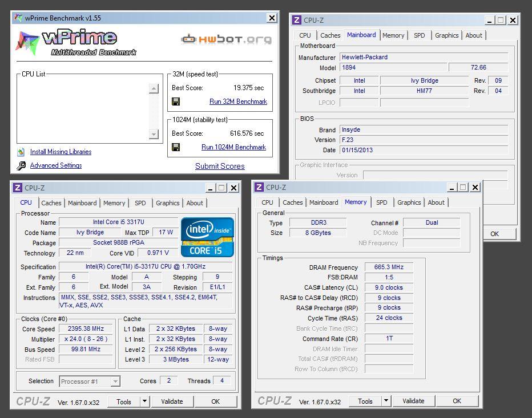Click the wPrime logo graphic
Image resolution: width=532 pixels, height=418 pixels.
[x=76, y=43]
